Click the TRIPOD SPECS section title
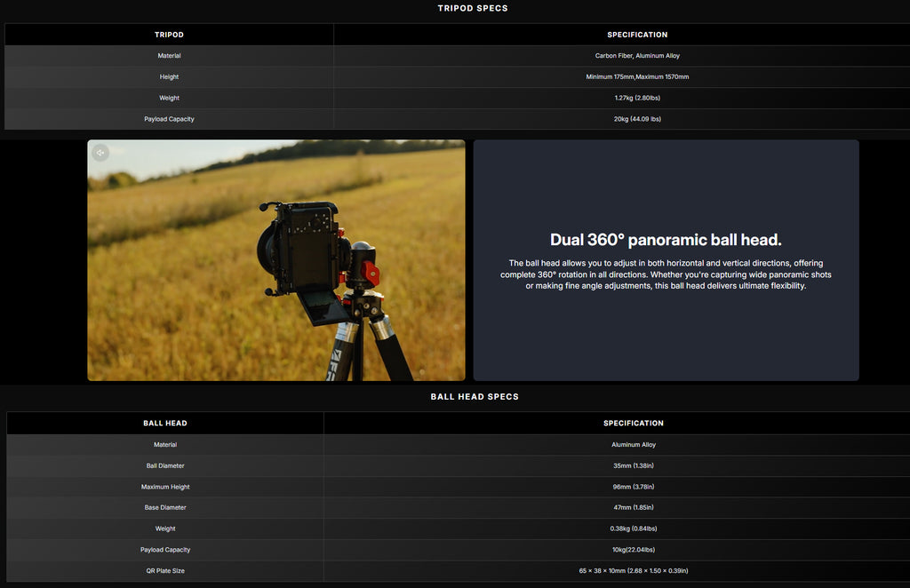 (x=473, y=9)
